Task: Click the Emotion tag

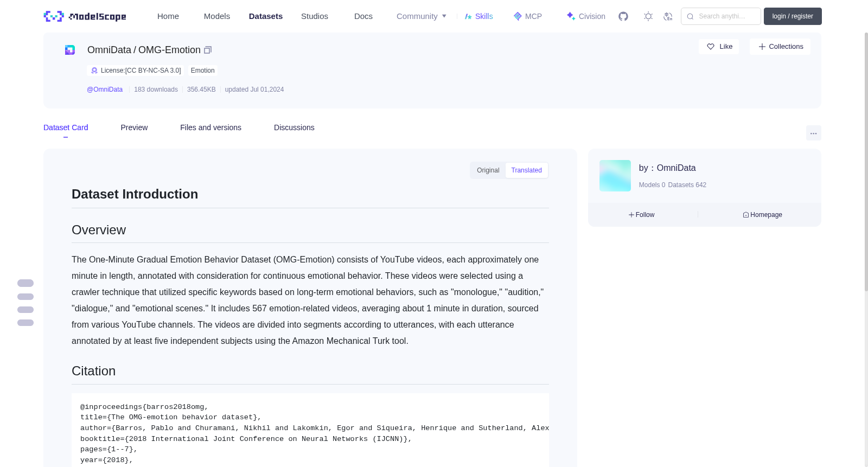Action: click(x=203, y=71)
